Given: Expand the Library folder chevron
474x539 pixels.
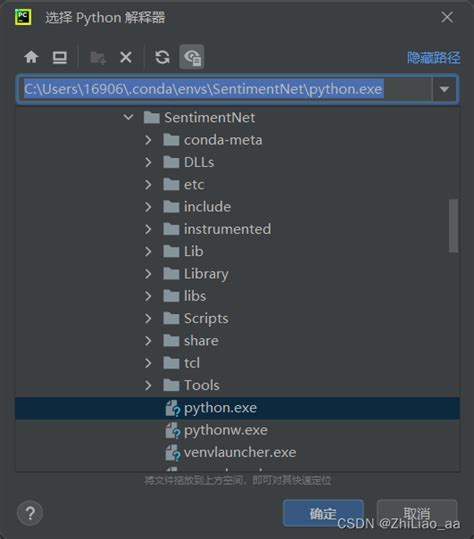Looking at the screenshot, I should pos(148,274).
